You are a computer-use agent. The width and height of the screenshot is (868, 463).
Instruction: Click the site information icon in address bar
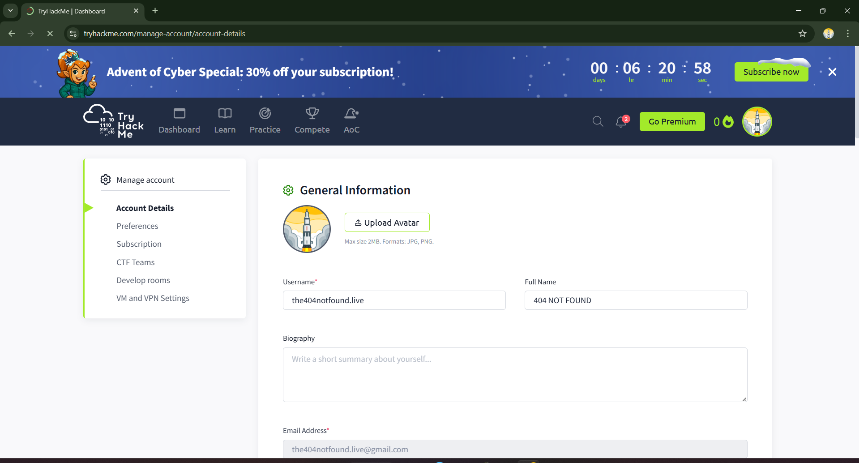(x=73, y=34)
